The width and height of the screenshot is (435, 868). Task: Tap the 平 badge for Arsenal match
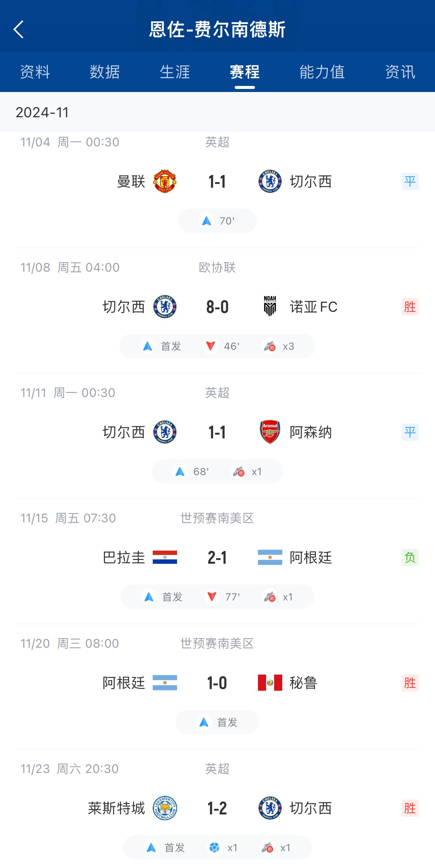tap(410, 432)
